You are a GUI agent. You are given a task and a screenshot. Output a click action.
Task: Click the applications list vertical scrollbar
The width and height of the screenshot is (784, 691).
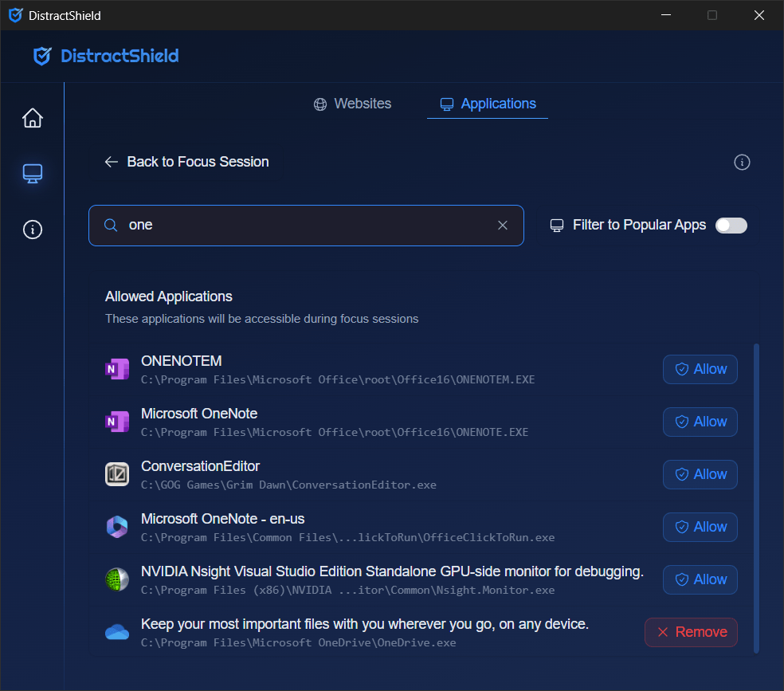(x=756, y=494)
